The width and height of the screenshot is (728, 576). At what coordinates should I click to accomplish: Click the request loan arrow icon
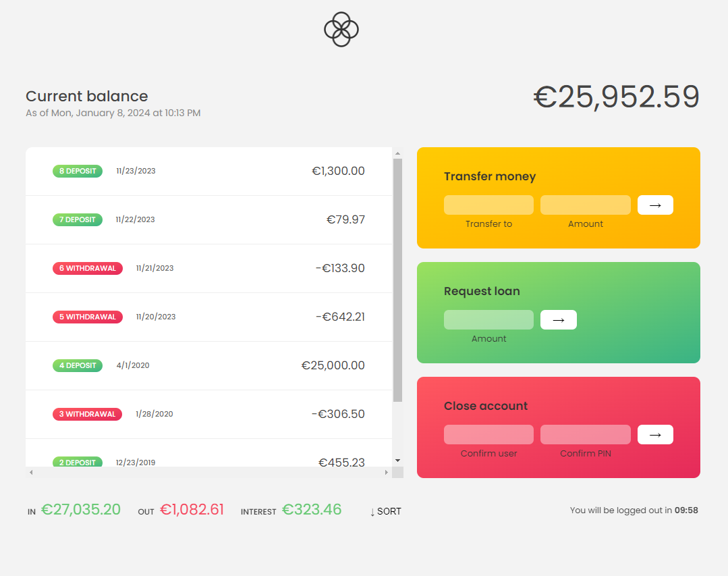(x=558, y=319)
